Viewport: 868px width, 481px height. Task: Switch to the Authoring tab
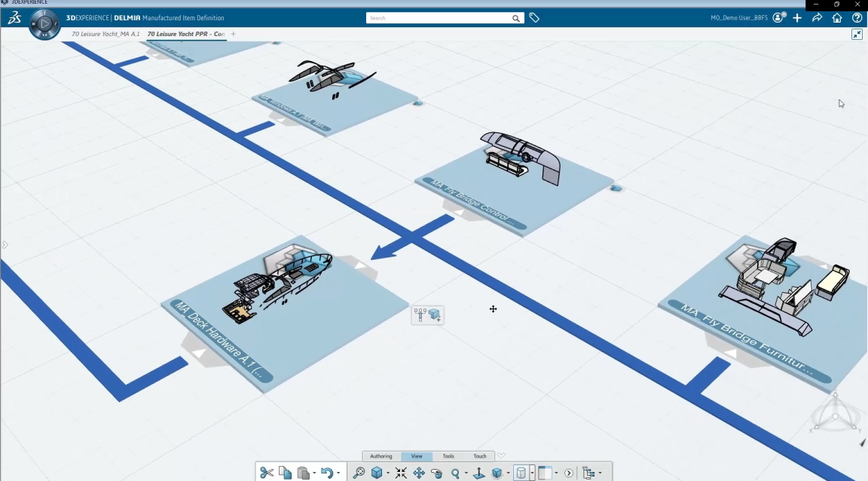click(381, 456)
